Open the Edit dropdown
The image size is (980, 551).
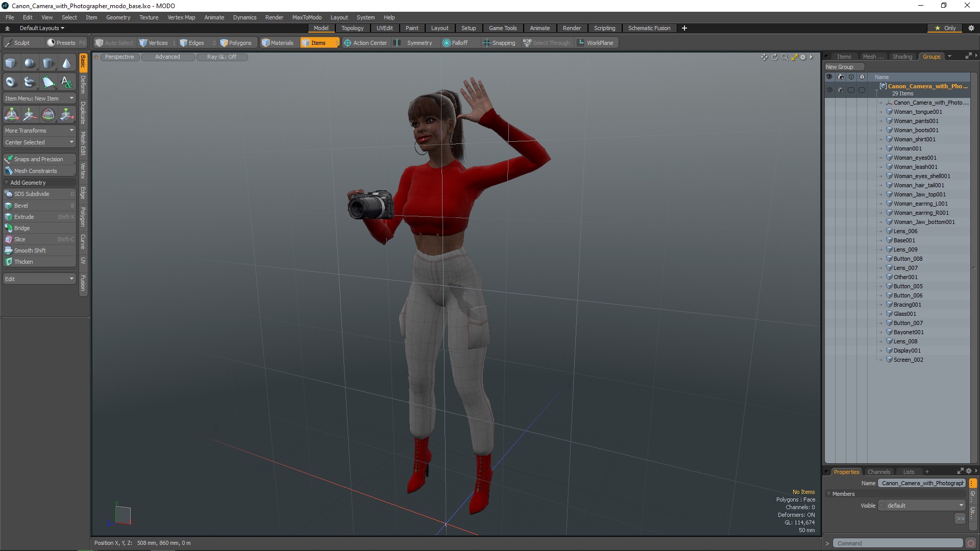[39, 279]
